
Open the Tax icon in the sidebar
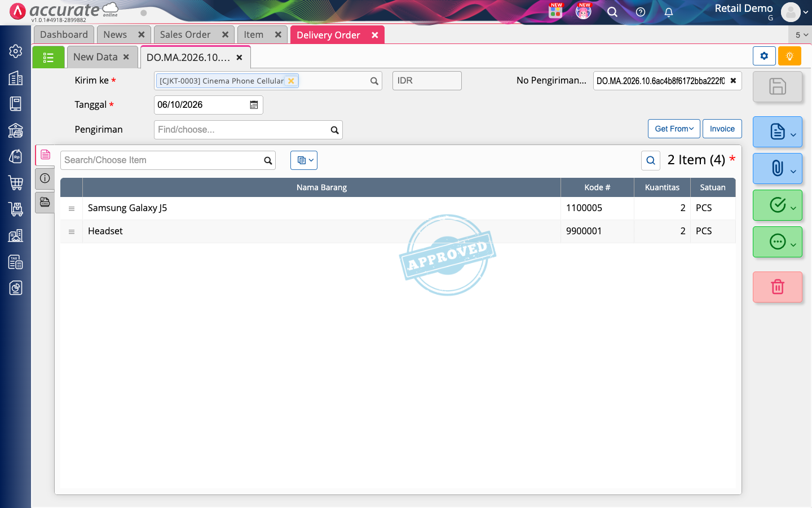pos(16,262)
